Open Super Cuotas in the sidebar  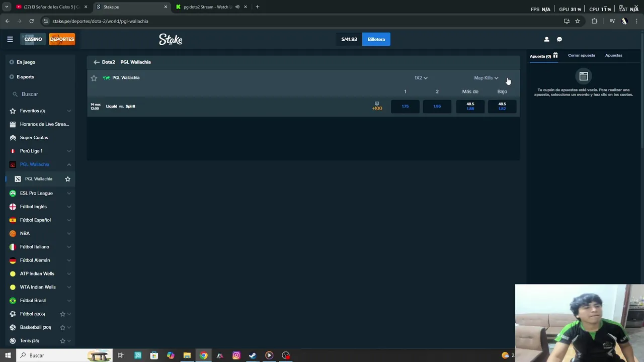[x=34, y=138]
